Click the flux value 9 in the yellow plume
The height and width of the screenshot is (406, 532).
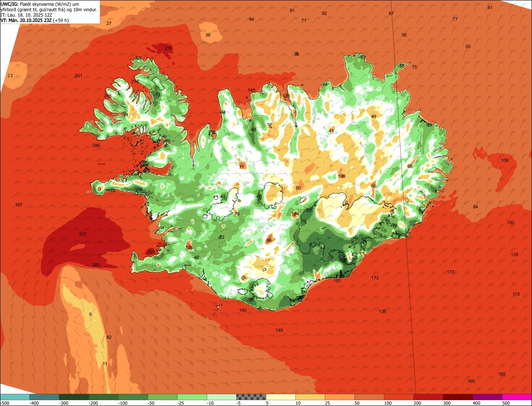pyautogui.click(x=90, y=314)
